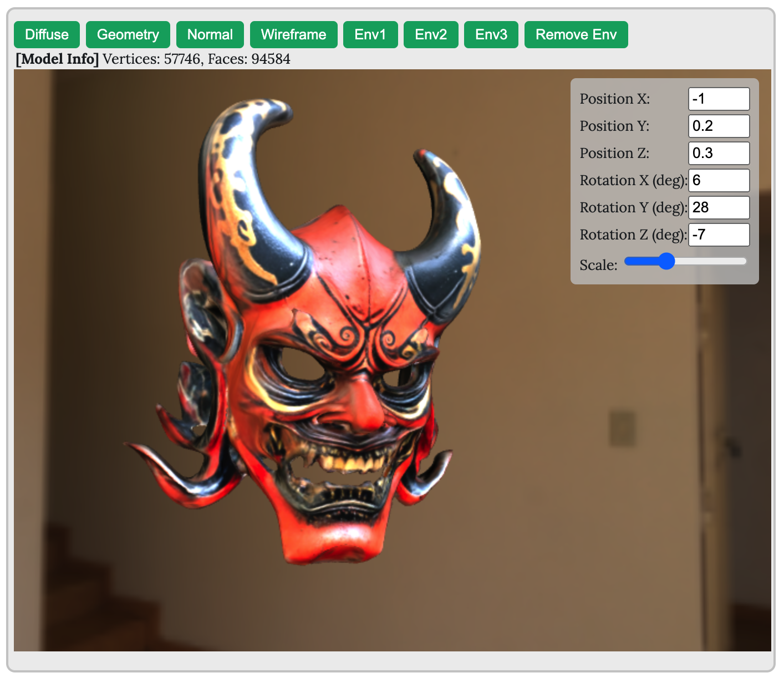
Task: Click the Model Info text line
Action: 152,59
